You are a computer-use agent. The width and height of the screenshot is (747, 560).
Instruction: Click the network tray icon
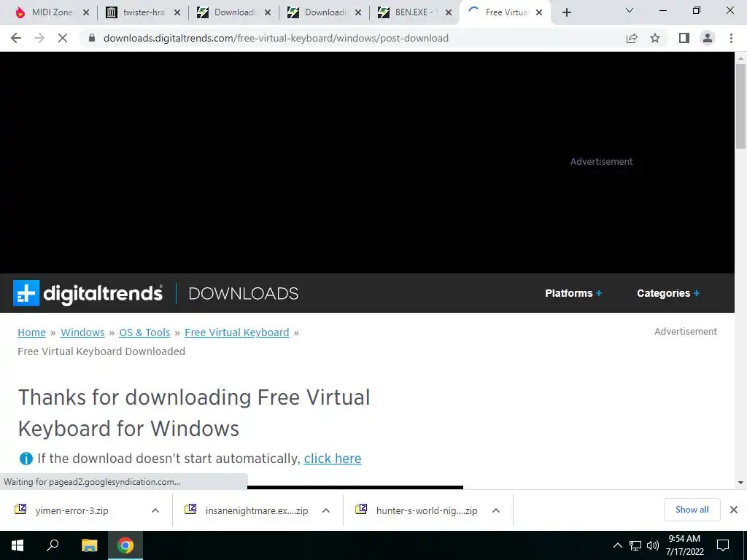(635, 545)
